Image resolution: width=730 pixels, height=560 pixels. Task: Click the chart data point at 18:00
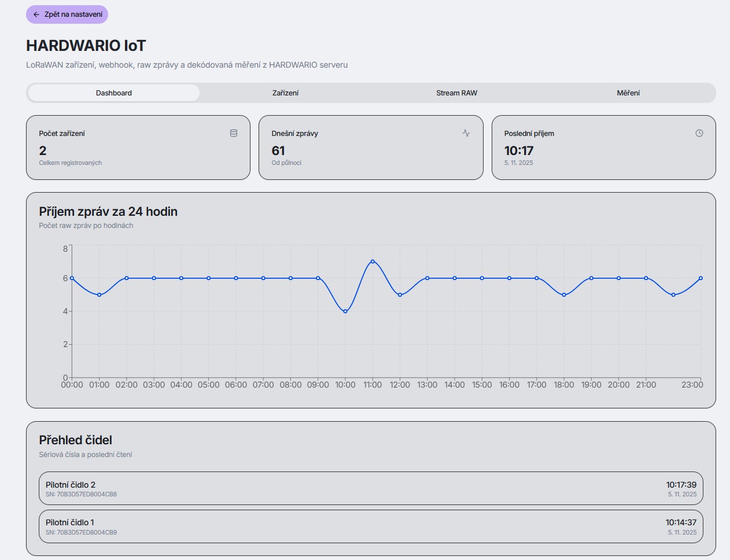click(564, 295)
